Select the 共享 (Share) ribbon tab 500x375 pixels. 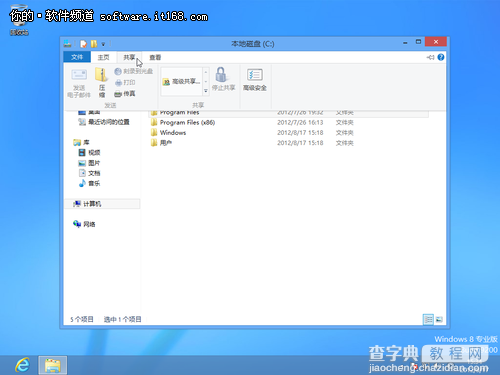click(129, 57)
